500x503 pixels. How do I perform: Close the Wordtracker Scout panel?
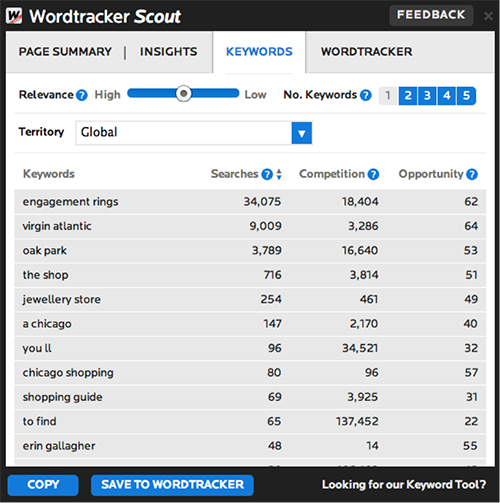(x=488, y=16)
